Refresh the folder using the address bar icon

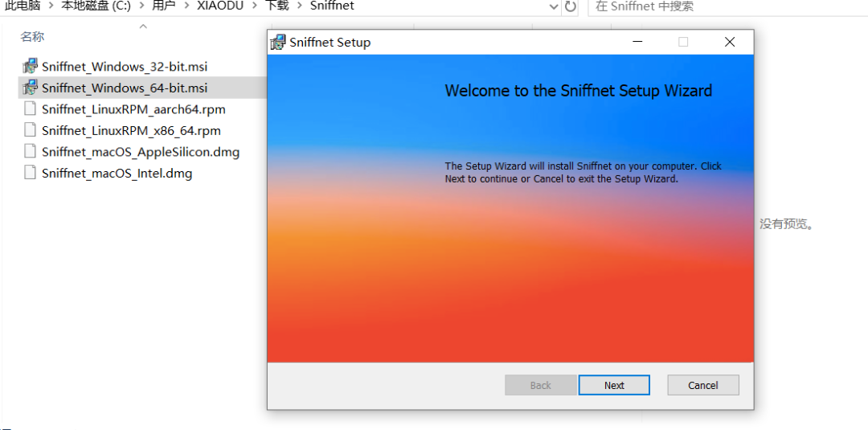click(571, 6)
